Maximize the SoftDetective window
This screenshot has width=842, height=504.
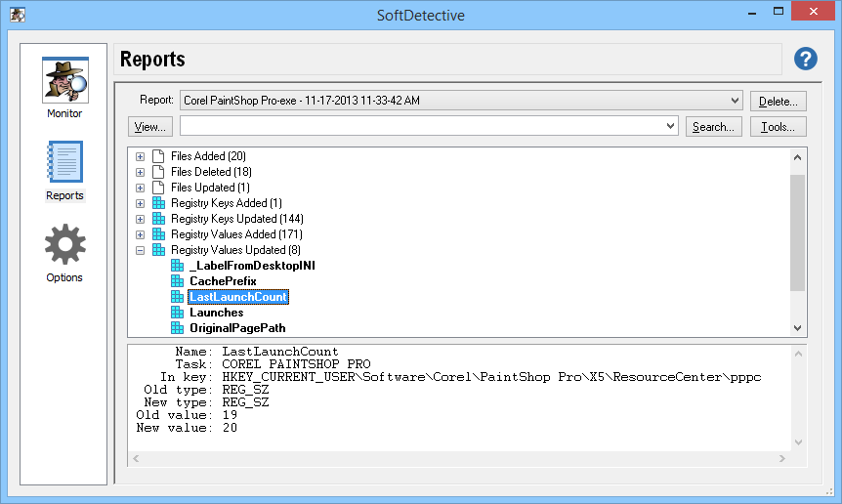click(779, 12)
